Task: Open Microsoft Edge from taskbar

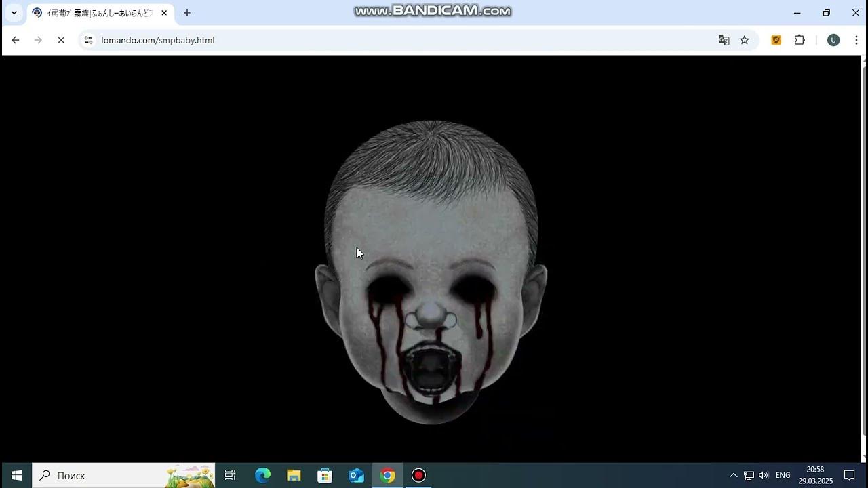Action: (262, 475)
